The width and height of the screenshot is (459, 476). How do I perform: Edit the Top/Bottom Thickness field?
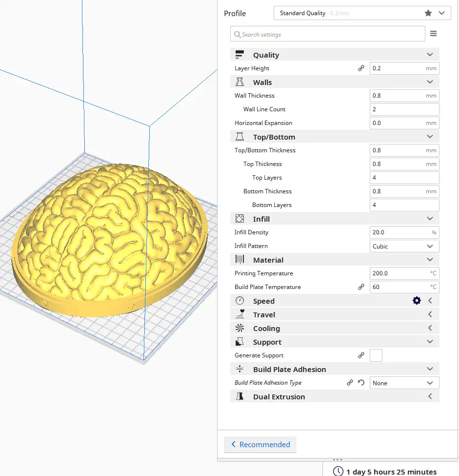tap(404, 150)
